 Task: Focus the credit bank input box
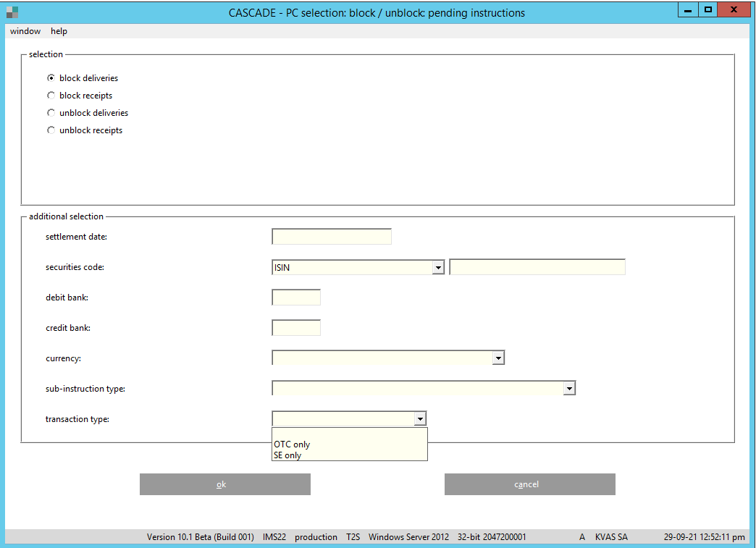[295, 328]
